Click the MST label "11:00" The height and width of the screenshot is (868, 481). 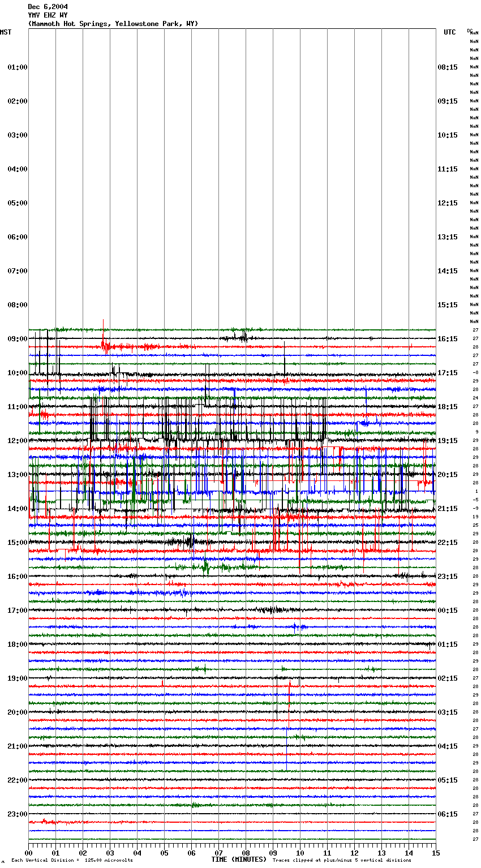point(18,407)
